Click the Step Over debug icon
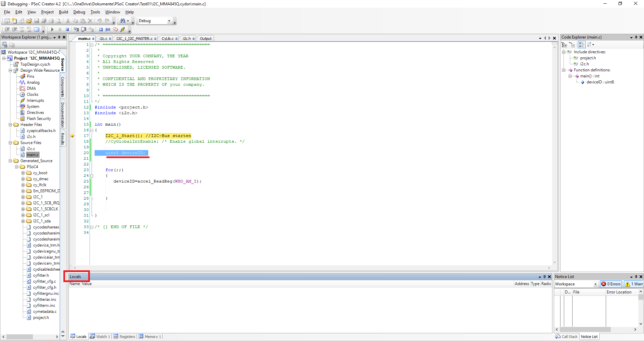 pos(84,29)
